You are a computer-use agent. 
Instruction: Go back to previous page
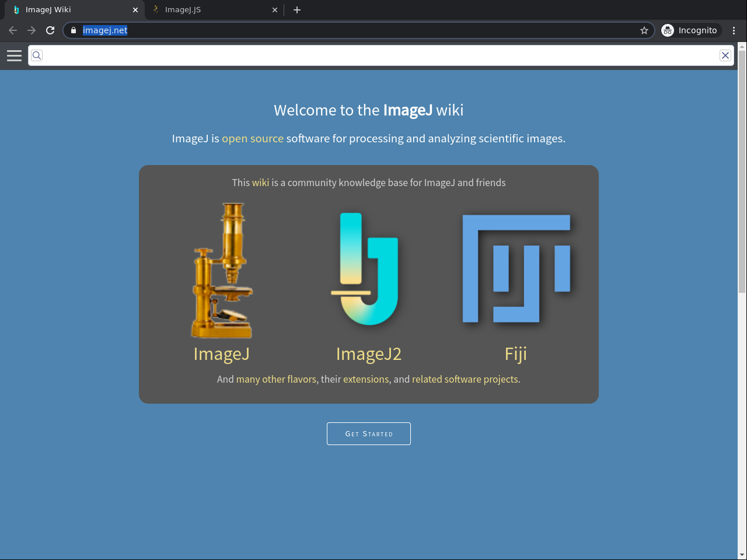coord(13,30)
